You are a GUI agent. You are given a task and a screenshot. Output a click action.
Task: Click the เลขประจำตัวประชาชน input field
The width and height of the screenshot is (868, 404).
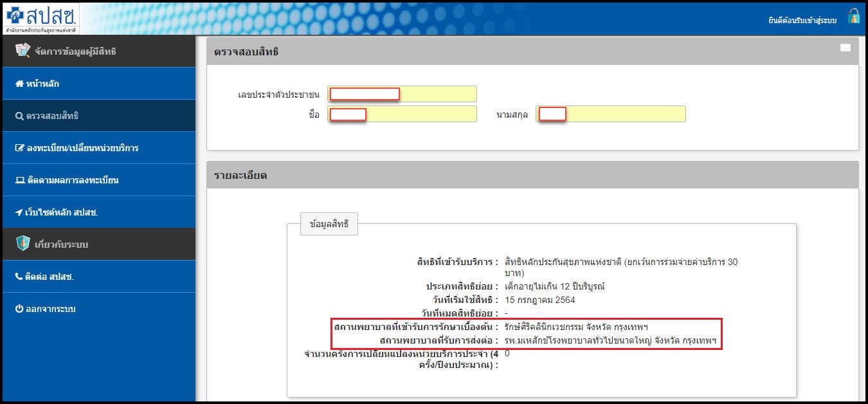click(402, 94)
